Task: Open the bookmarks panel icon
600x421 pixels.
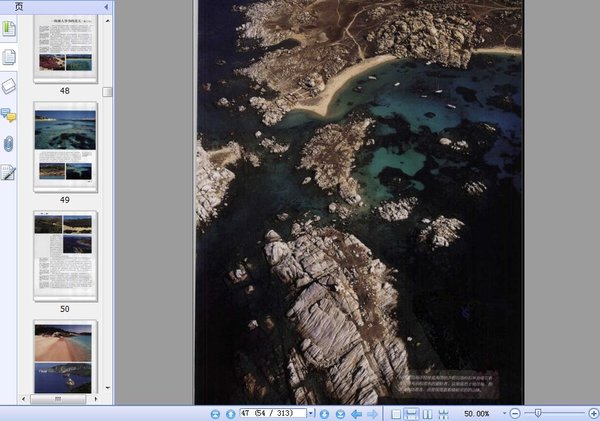Action: tap(9, 27)
